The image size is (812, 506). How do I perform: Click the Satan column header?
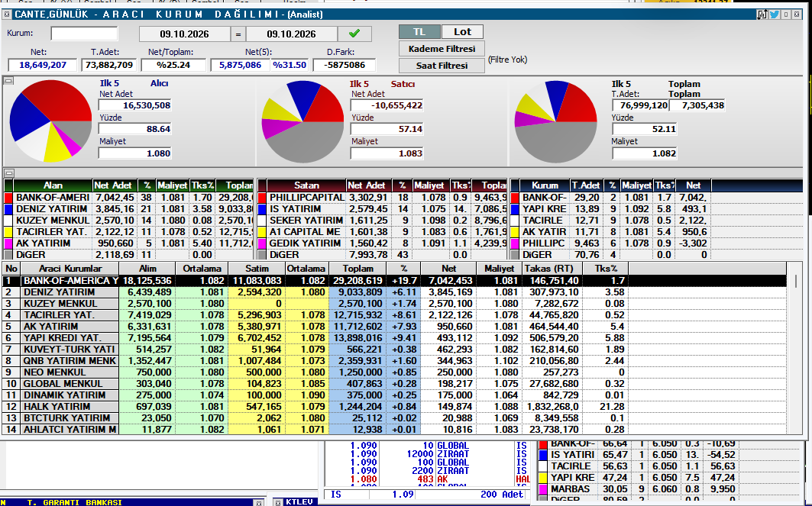(x=306, y=185)
